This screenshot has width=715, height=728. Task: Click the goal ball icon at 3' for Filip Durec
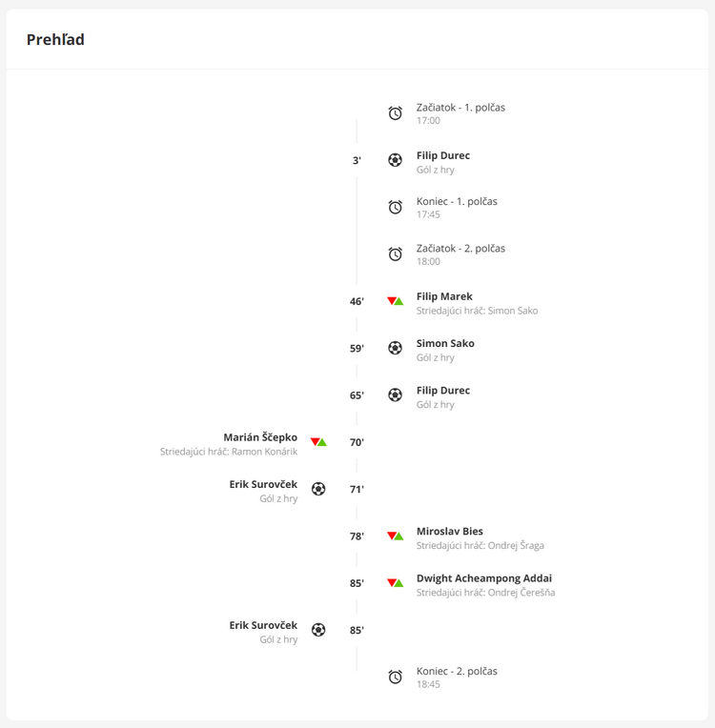(395, 160)
